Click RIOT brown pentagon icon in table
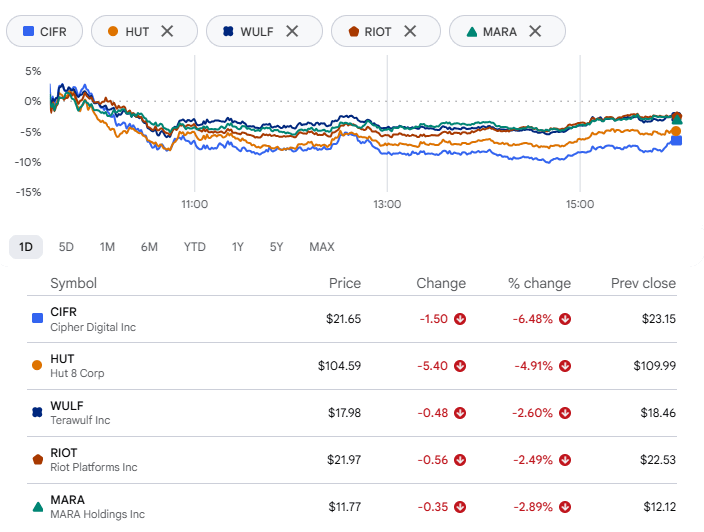The width and height of the screenshot is (704, 532). (x=38, y=460)
